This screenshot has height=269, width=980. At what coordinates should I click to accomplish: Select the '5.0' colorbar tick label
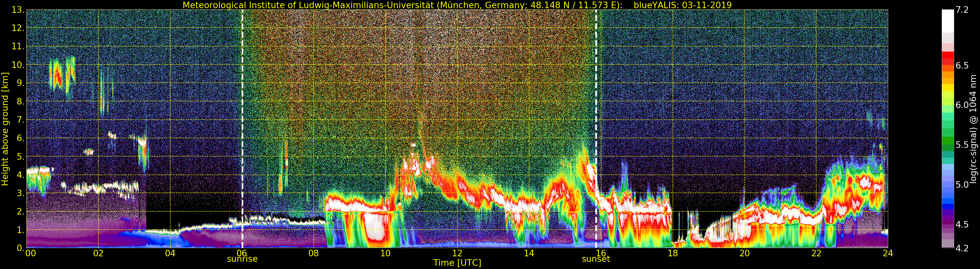(x=962, y=185)
